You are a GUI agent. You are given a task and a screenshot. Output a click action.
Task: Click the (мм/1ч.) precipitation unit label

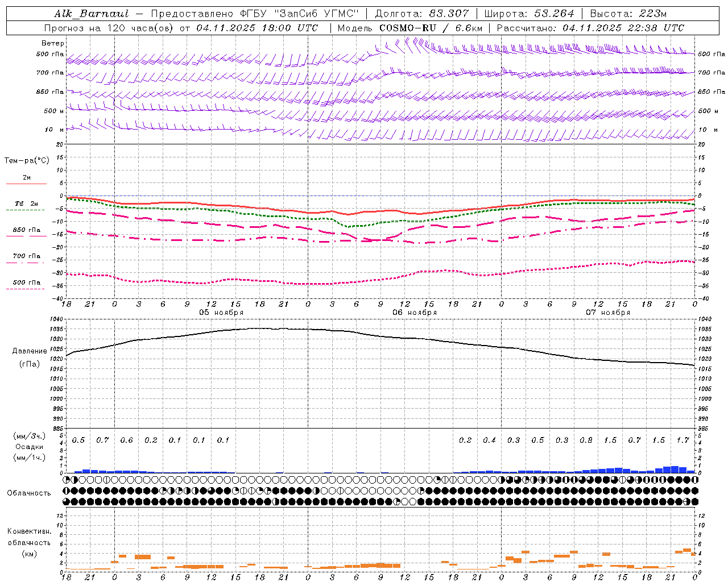30,458
